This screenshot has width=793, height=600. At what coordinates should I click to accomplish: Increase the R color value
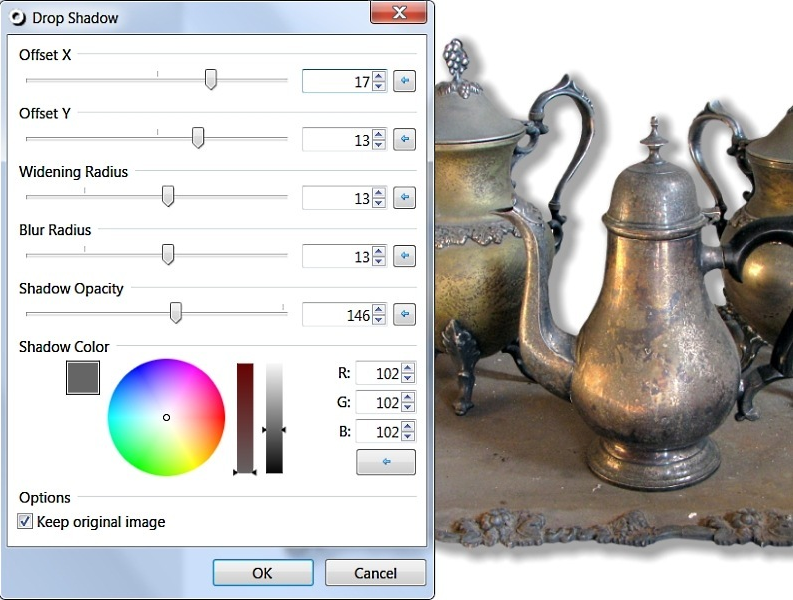408,368
